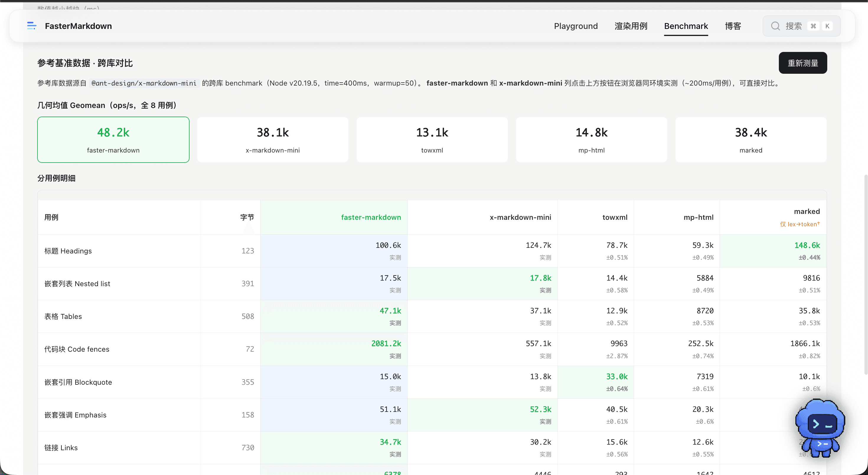Screen dimensions: 868x475
Task: Click the 730 bytes cell for Links
Action: pyautogui.click(x=248, y=448)
